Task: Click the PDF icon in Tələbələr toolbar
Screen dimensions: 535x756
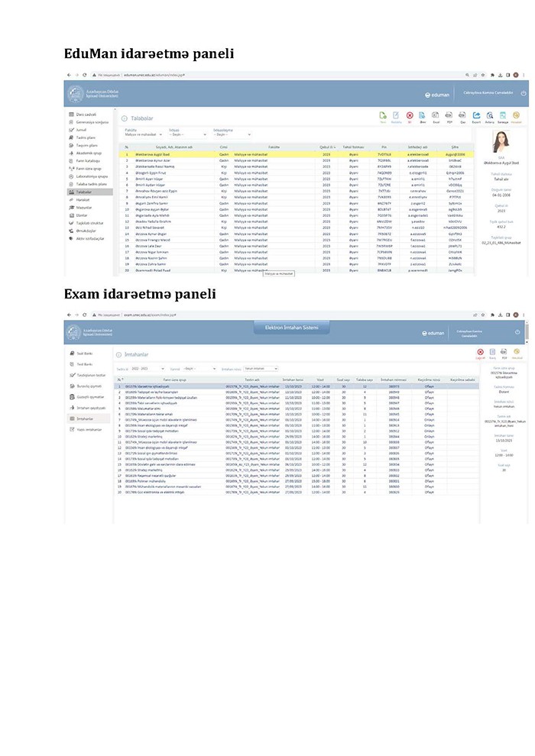Action: pos(450,116)
